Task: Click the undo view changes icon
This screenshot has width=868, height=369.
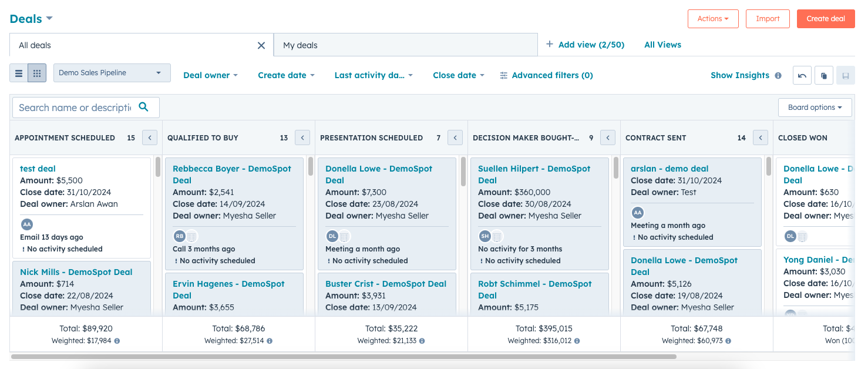Action: pyautogui.click(x=802, y=75)
